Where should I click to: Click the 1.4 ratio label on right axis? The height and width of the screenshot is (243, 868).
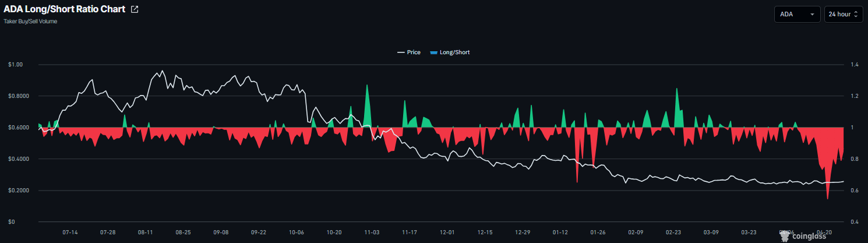click(x=854, y=65)
